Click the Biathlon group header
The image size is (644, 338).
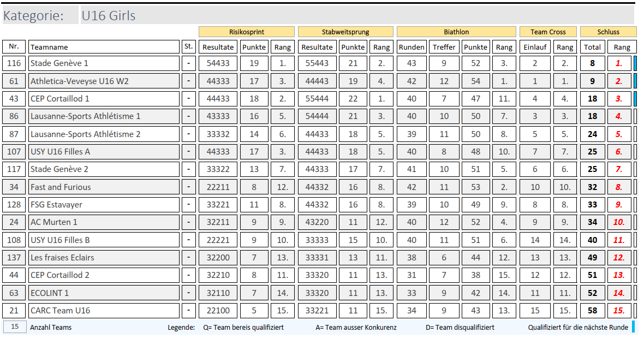pos(456,32)
